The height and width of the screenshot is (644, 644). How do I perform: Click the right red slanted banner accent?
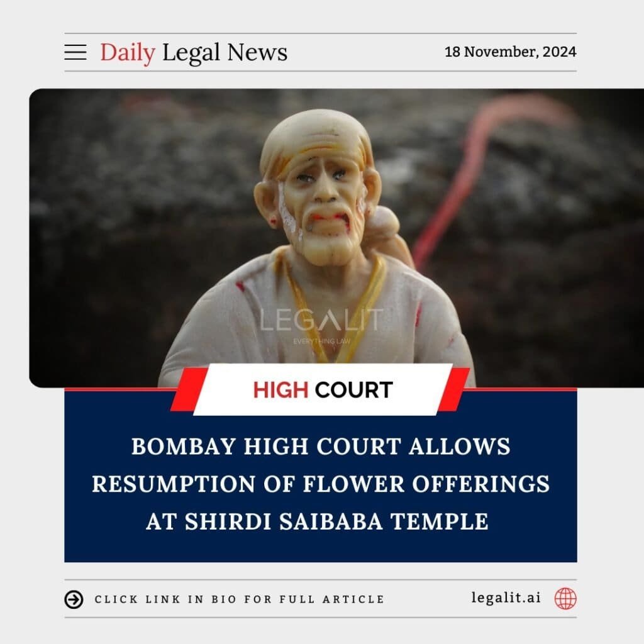click(x=454, y=389)
